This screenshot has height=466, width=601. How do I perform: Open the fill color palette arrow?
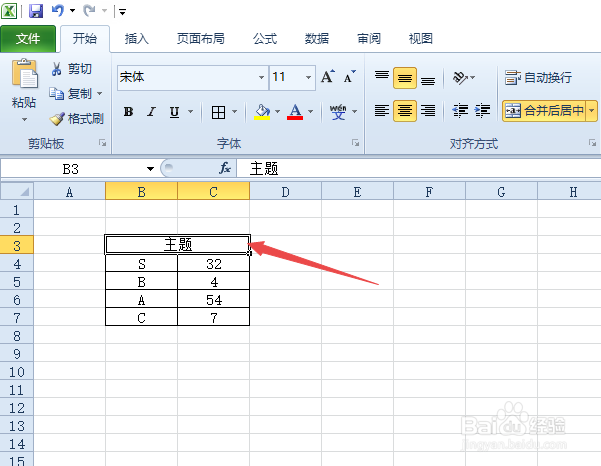coord(278,112)
